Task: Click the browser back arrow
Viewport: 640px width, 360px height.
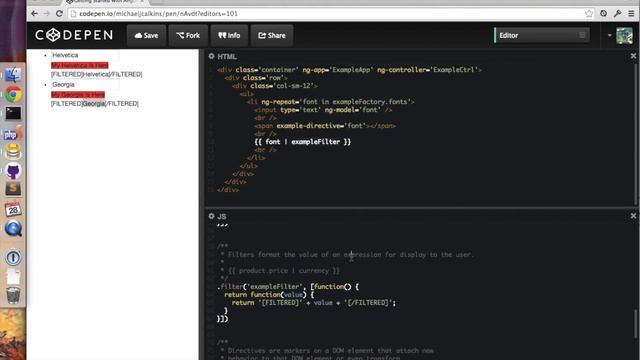Action: click(34, 13)
